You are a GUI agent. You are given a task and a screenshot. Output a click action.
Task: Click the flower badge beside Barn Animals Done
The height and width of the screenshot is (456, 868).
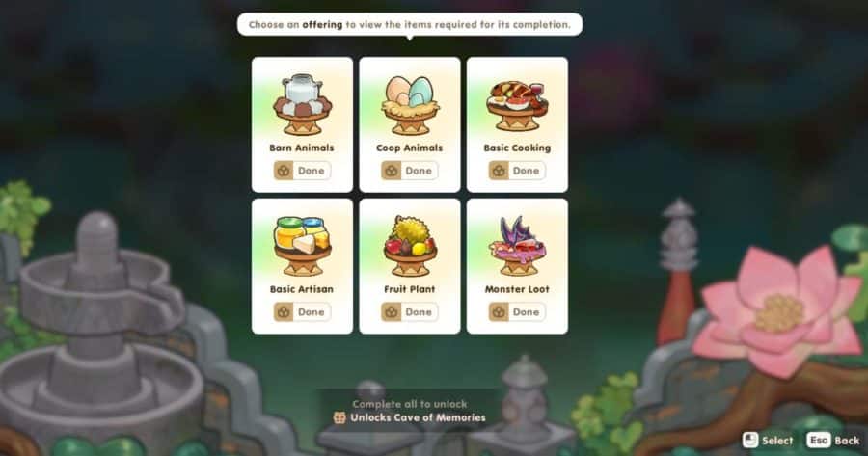point(284,171)
